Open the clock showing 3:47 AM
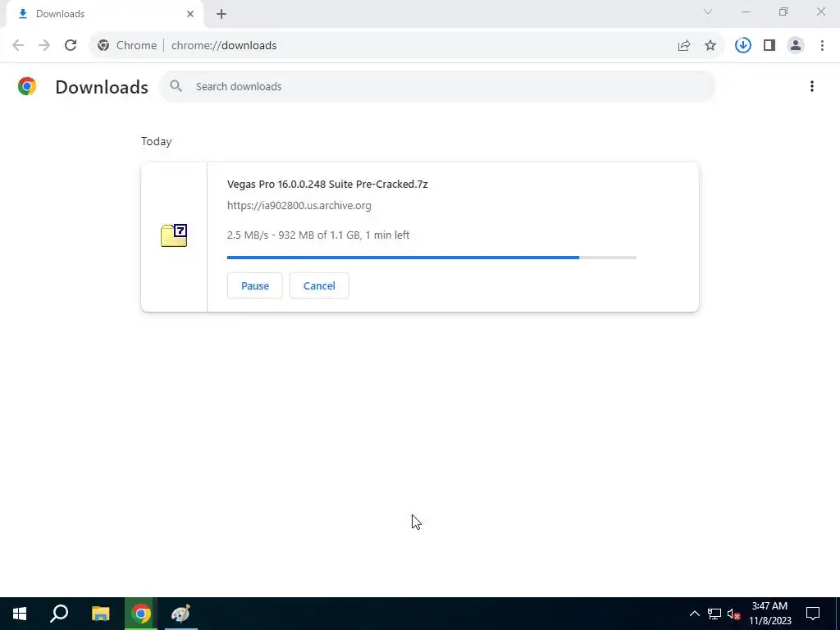 point(769,614)
